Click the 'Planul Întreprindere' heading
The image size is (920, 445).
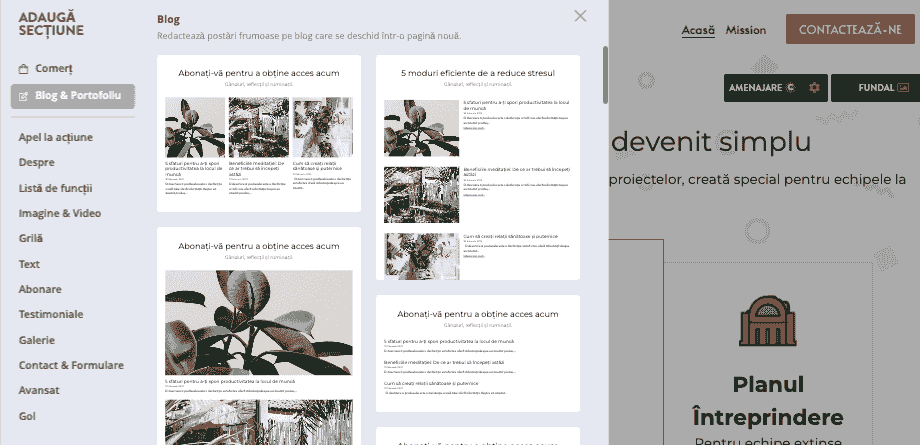pos(767,402)
